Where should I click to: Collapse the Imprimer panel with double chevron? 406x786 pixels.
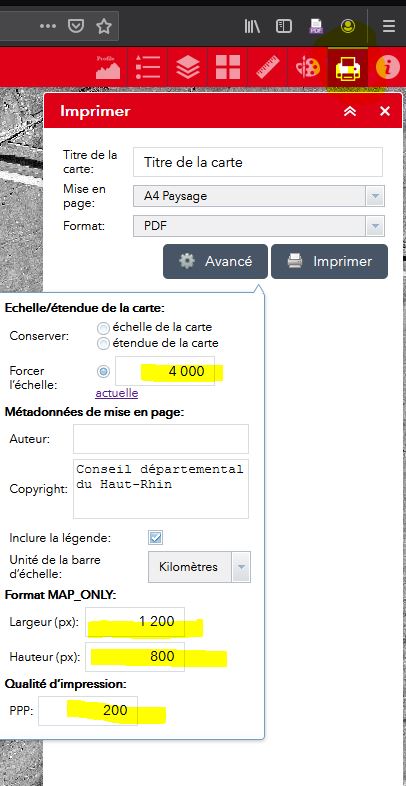(350, 111)
